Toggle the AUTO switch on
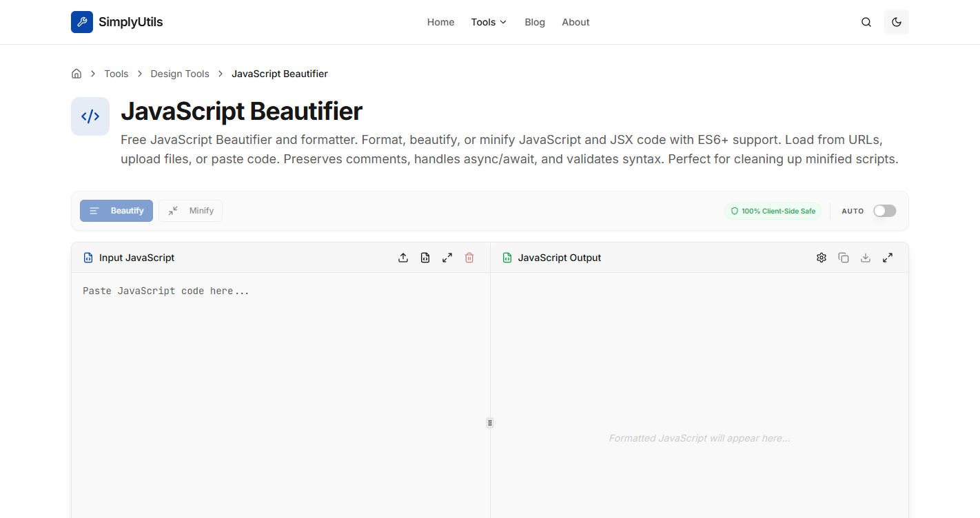Viewport: 980px width, 518px height. pos(885,211)
